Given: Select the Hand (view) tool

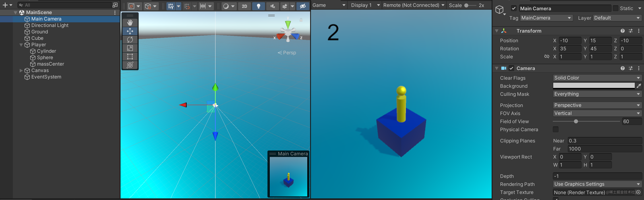Looking at the screenshot, I should [x=130, y=23].
